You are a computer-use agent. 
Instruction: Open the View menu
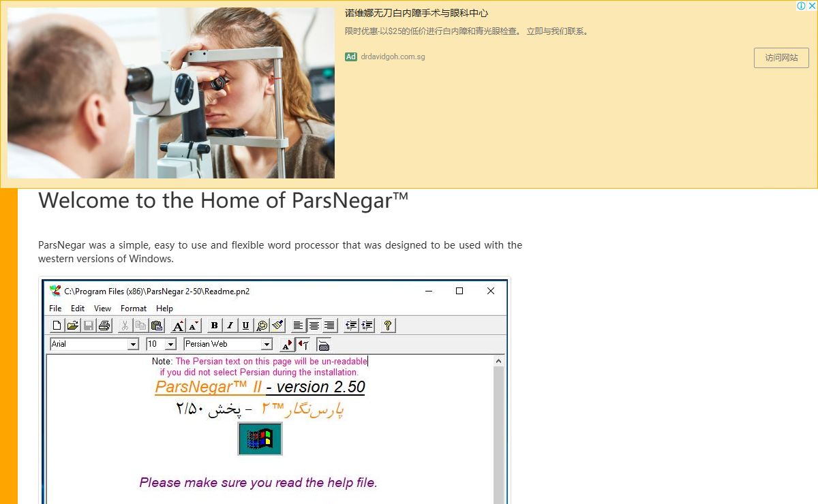[102, 309]
